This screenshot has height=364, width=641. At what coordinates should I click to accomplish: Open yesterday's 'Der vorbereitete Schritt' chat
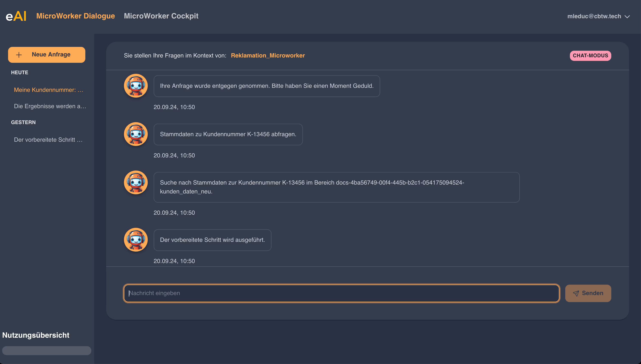point(48,140)
